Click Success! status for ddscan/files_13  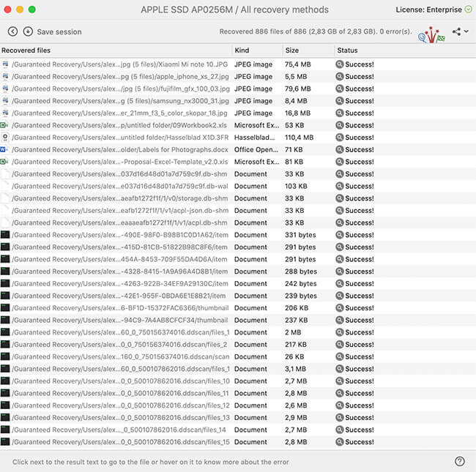(x=360, y=418)
